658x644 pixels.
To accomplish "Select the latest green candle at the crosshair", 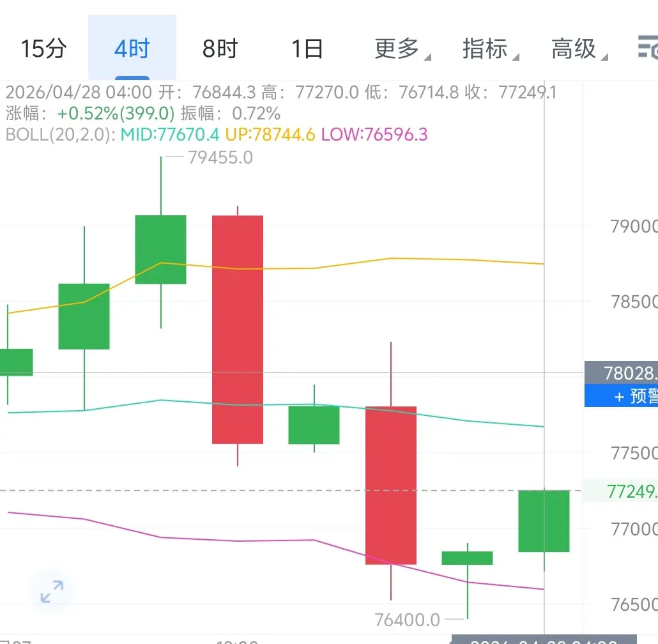I will 544,521.
